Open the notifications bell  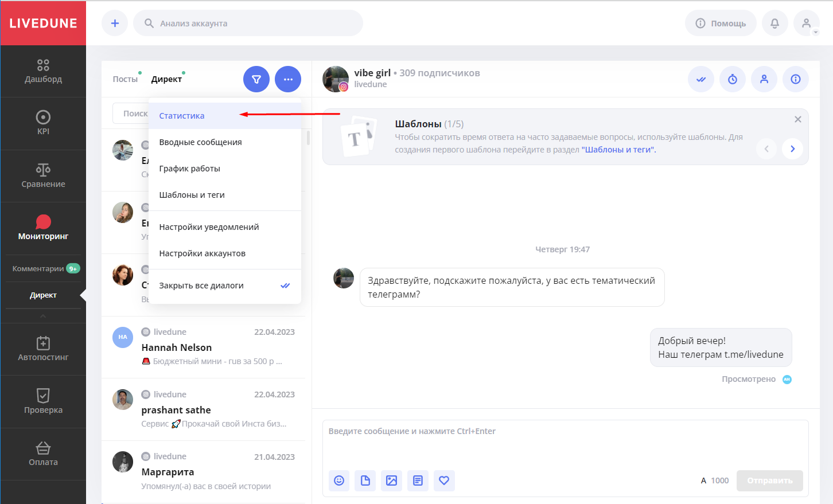(774, 23)
